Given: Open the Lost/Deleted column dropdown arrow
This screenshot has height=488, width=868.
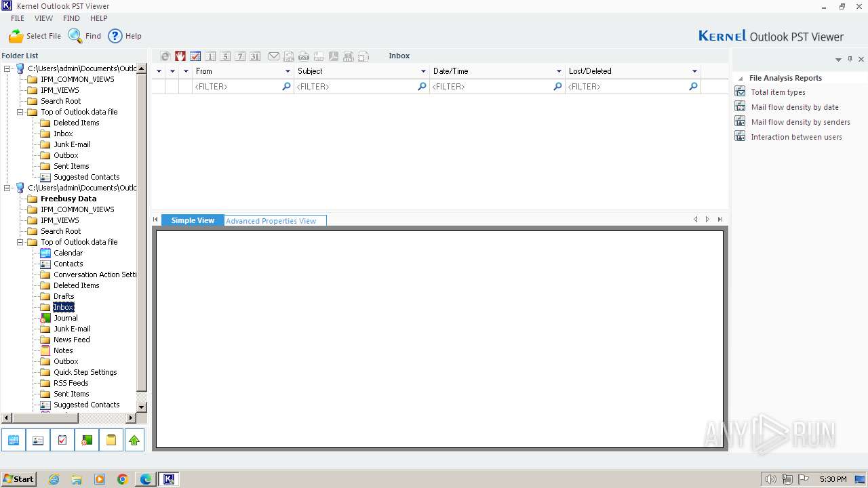Looking at the screenshot, I should point(694,71).
